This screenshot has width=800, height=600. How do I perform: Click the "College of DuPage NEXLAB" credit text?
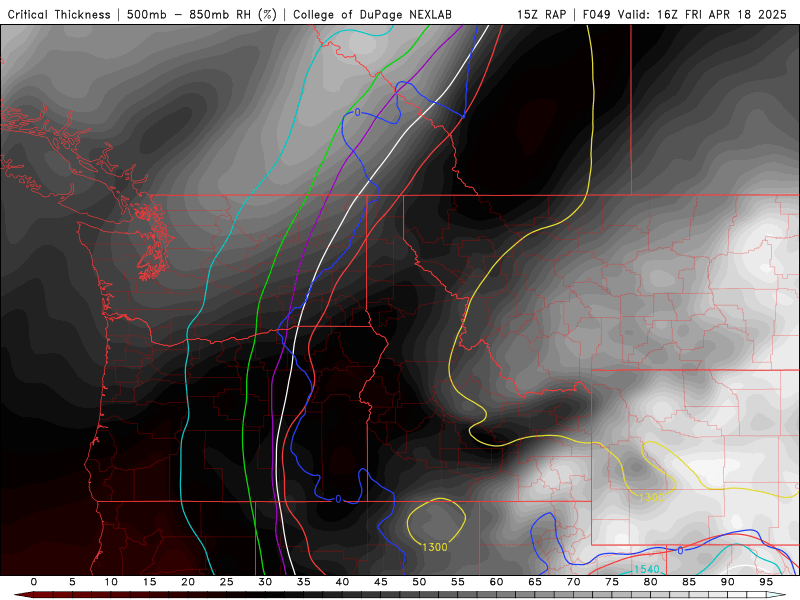[372, 15]
